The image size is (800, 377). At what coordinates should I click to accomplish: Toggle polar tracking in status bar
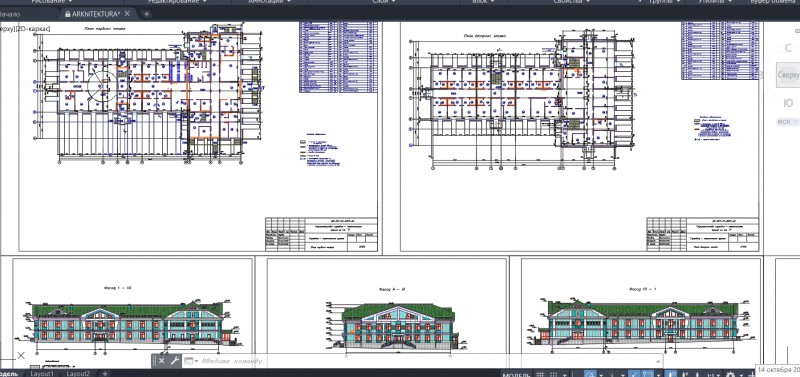click(591, 374)
